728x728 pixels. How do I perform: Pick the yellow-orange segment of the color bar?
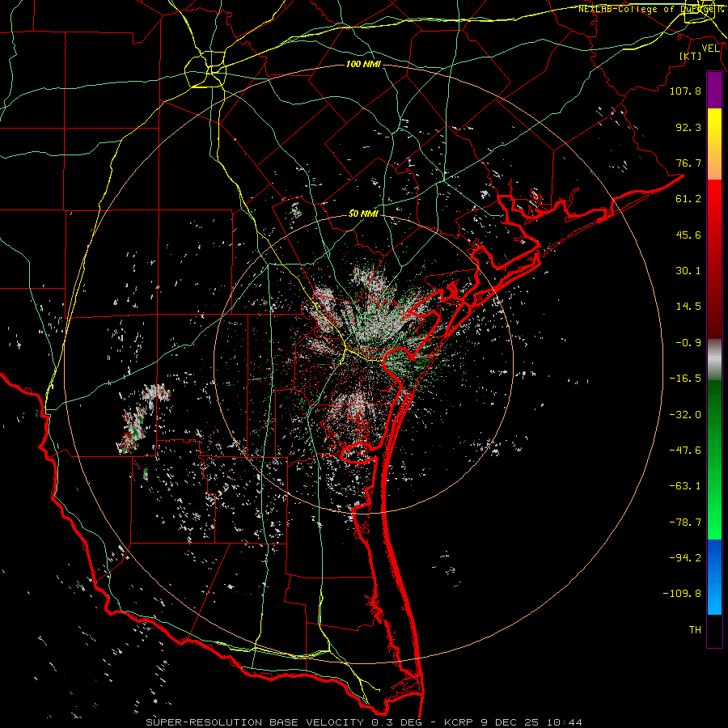[x=714, y=144]
